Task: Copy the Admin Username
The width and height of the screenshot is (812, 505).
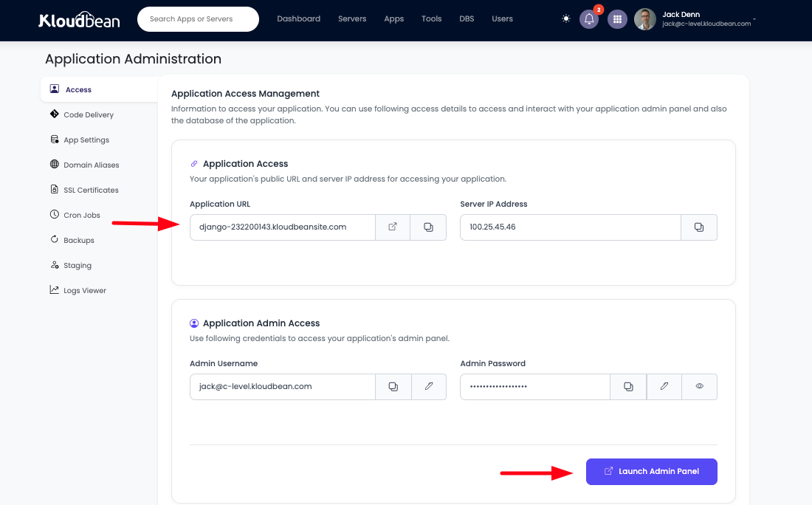Action: click(x=392, y=386)
